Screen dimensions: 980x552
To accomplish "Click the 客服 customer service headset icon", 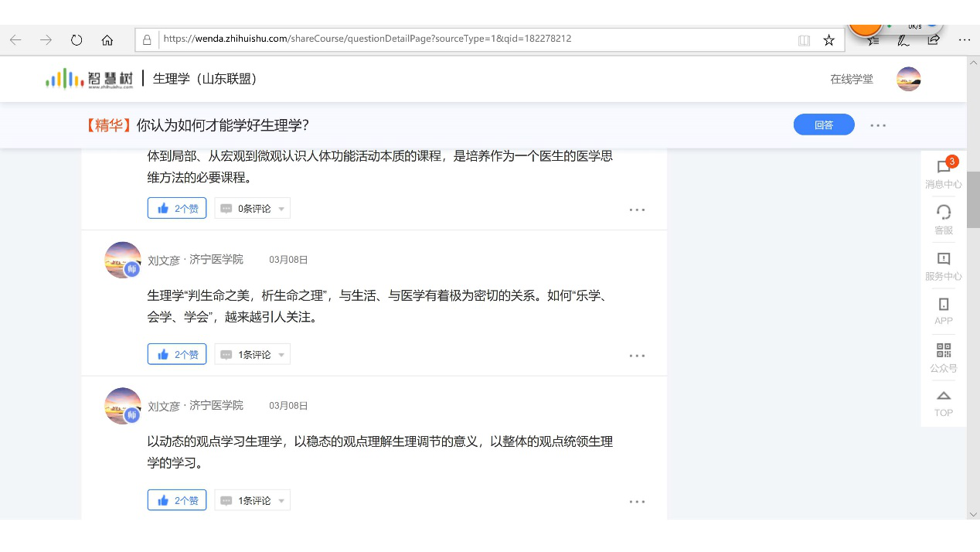I will point(943,213).
